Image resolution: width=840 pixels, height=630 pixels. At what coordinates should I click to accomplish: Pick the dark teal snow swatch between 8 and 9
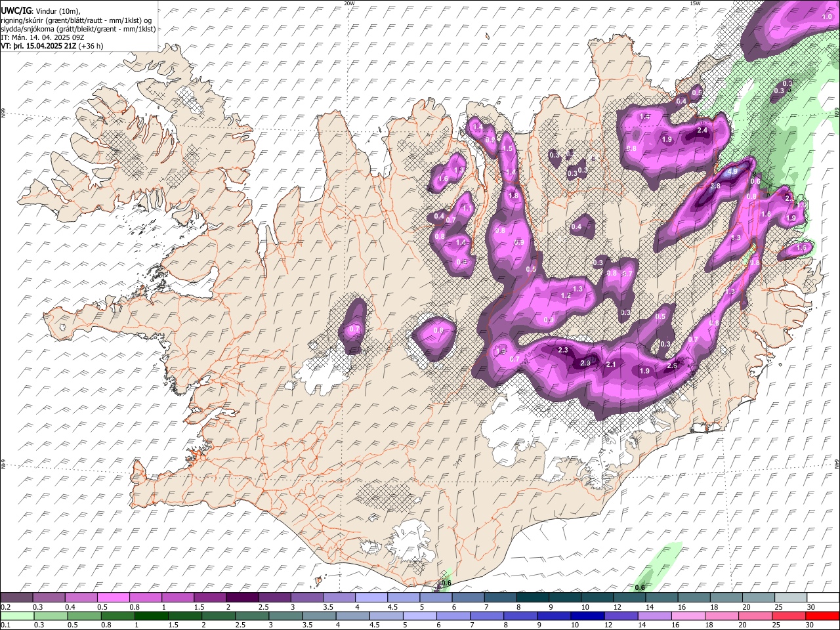[x=533, y=597]
